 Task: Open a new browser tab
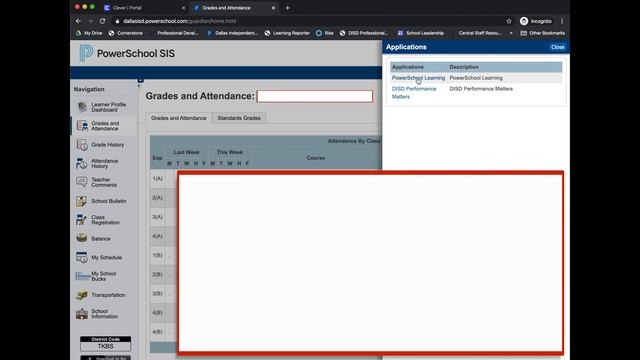pyautogui.click(x=287, y=8)
